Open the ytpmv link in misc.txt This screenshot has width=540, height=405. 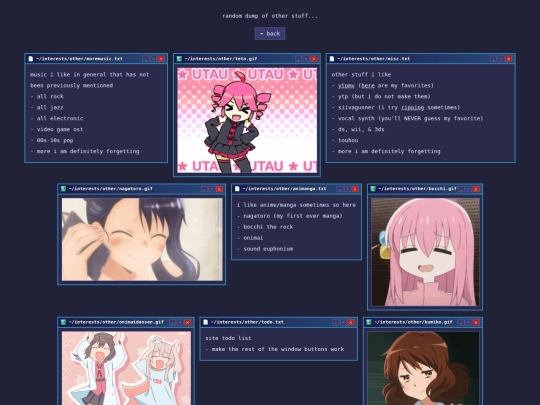point(346,85)
